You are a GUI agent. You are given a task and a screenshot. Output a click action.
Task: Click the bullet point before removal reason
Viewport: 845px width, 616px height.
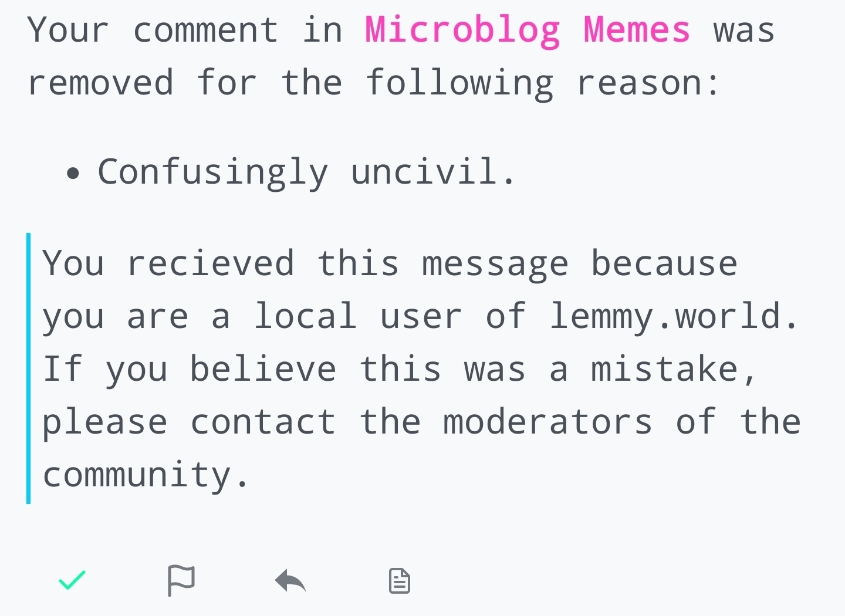pos(73,174)
